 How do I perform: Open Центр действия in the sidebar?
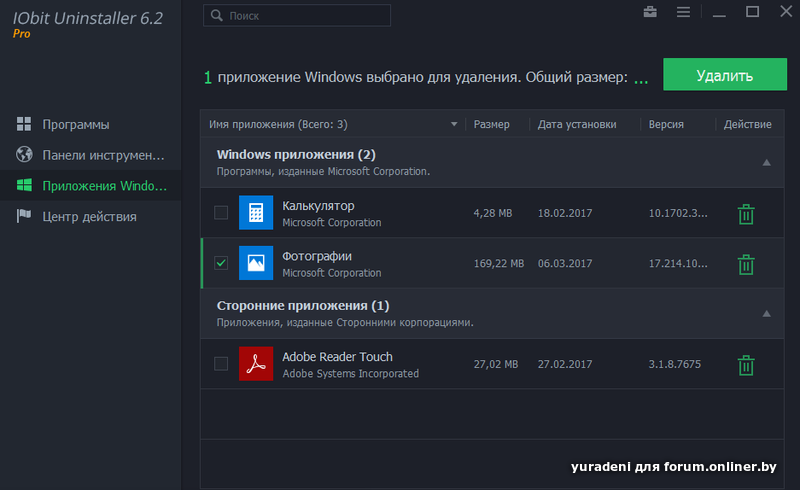point(89,216)
